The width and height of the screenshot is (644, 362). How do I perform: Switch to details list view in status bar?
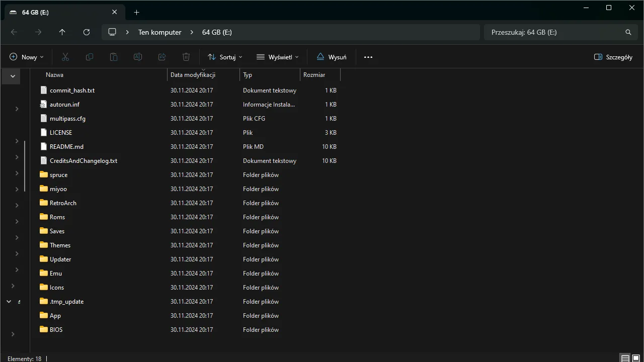(x=625, y=358)
